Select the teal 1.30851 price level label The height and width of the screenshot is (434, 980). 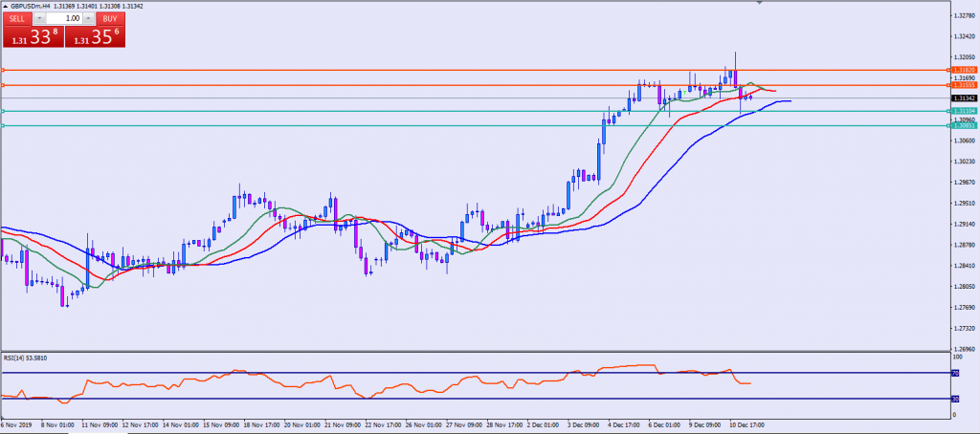(x=964, y=125)
